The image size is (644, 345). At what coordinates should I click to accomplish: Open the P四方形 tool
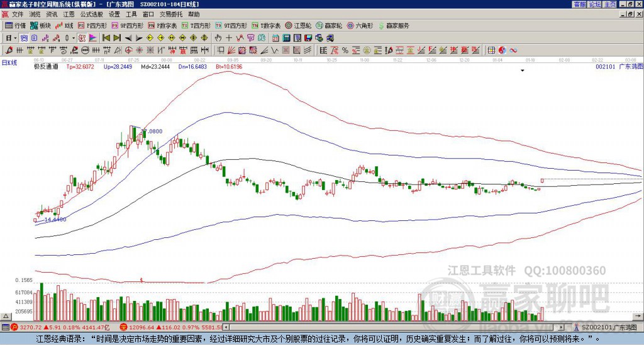[92, 25]
